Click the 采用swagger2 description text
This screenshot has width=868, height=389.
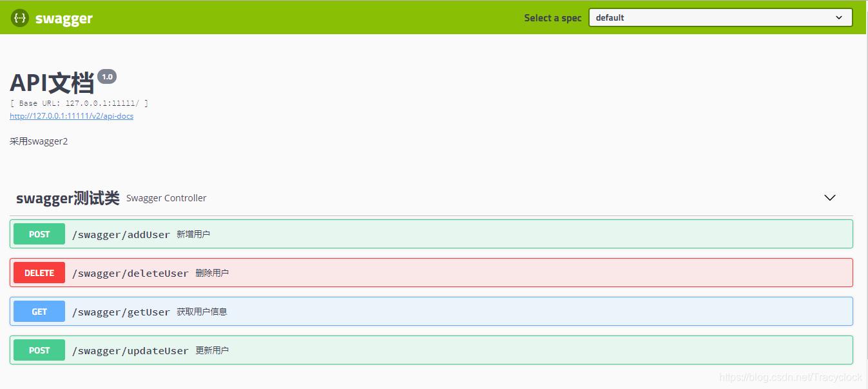[39, 141]
